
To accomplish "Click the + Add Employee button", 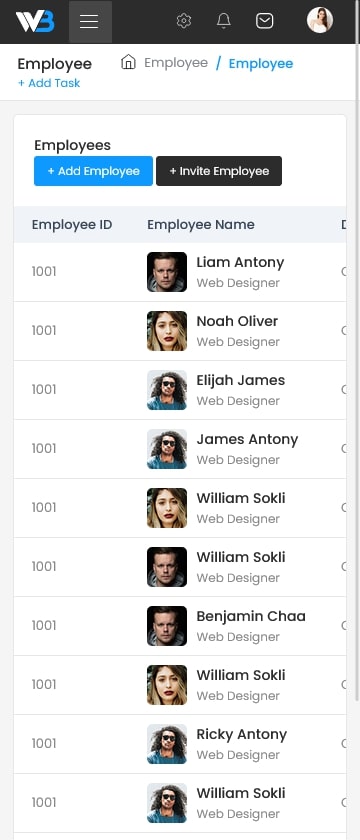I will (93, 171).
